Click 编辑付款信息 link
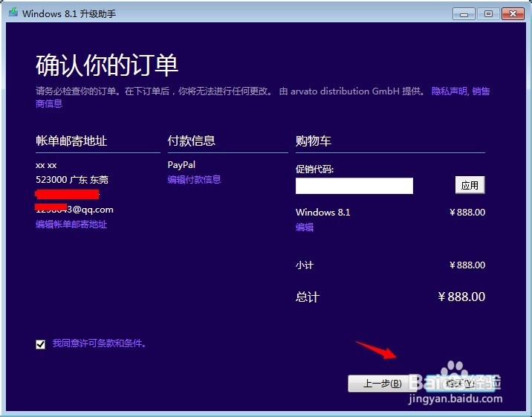The image size is (532, 417). (x=194, y=179)
